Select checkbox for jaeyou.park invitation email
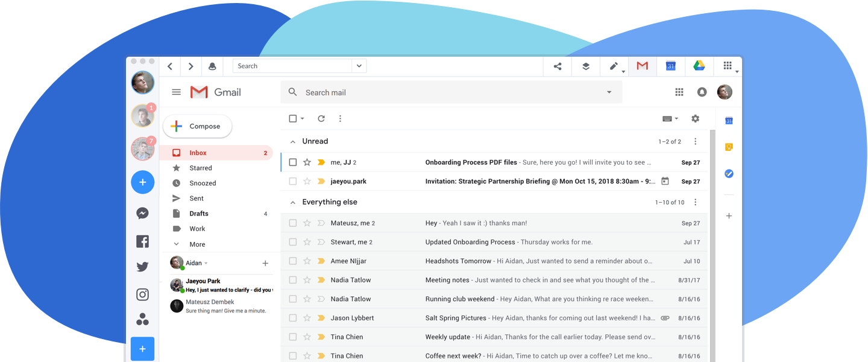 pos(293,181)
